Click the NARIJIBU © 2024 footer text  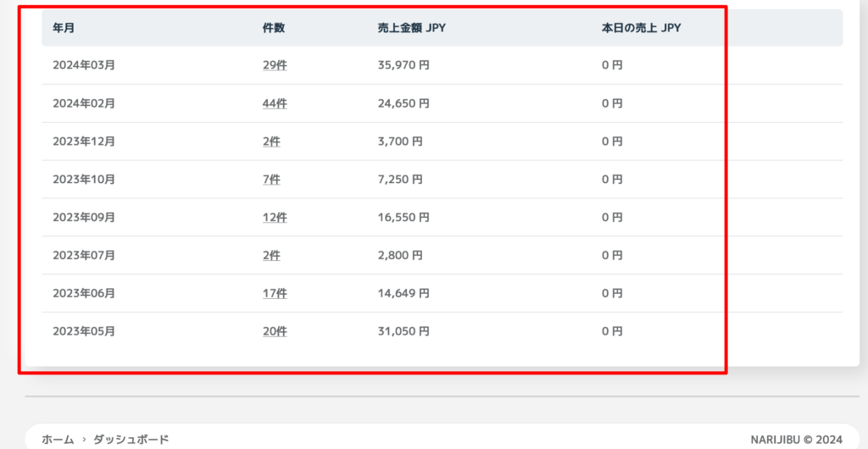tap(796, 439)
